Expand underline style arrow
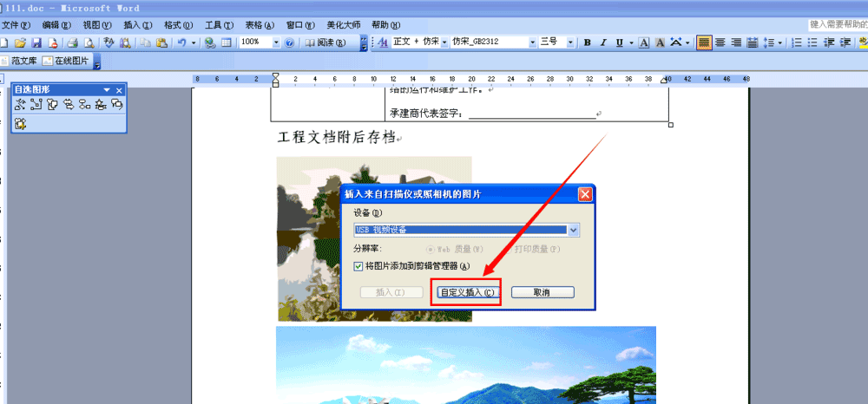The height and width of the screenshot is (404, 868). tap(630, 42)
